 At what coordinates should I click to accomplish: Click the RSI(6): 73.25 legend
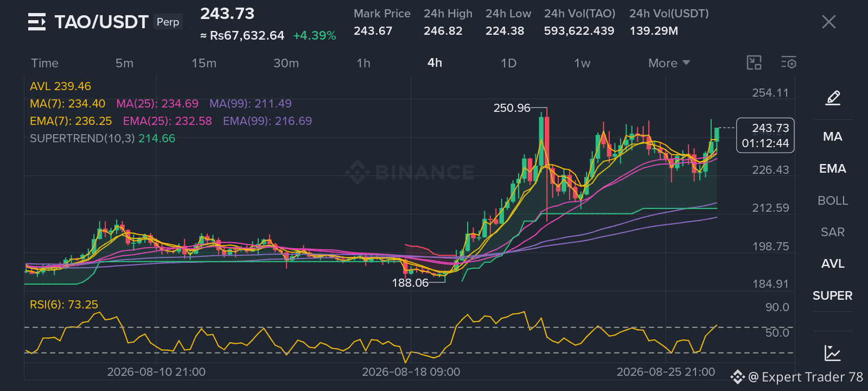pyautogui.click(x=64, y=305)
